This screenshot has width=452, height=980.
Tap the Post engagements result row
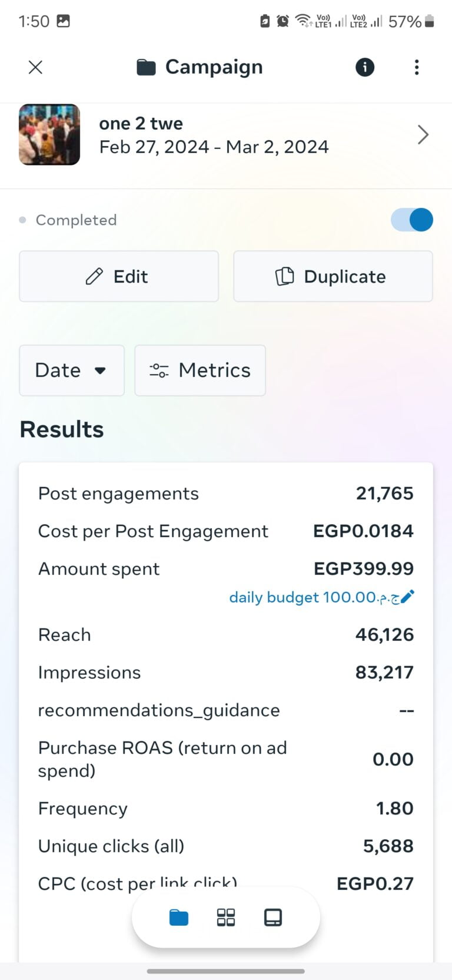tap(226, 494)
